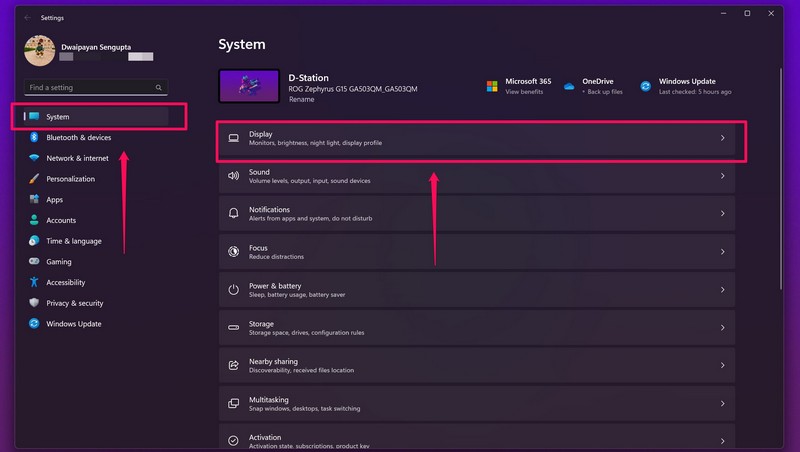Click the Accessibility figure icon

(x=34, y=282)
